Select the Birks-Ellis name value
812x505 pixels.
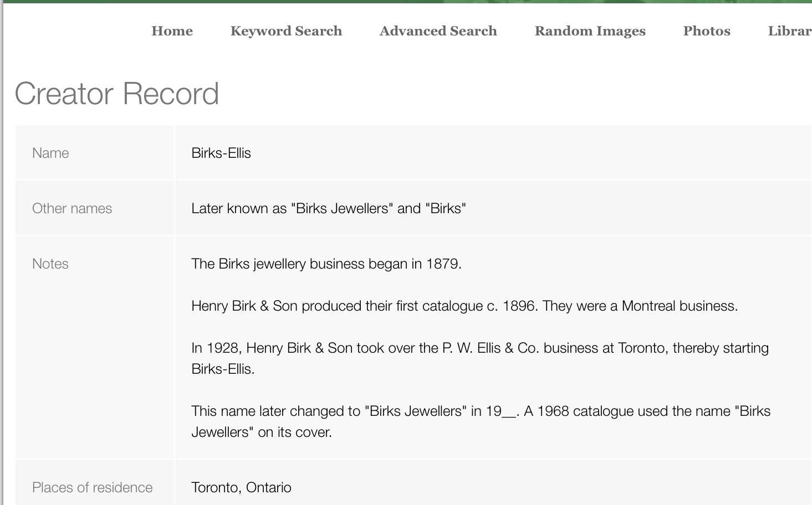pos(221,153)
